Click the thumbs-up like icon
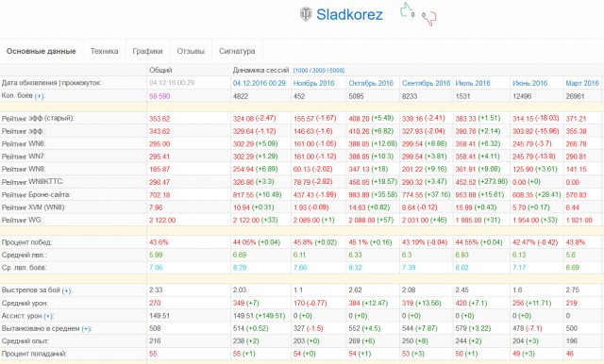The height and width of the screenshot is (364, 604). 406,9
